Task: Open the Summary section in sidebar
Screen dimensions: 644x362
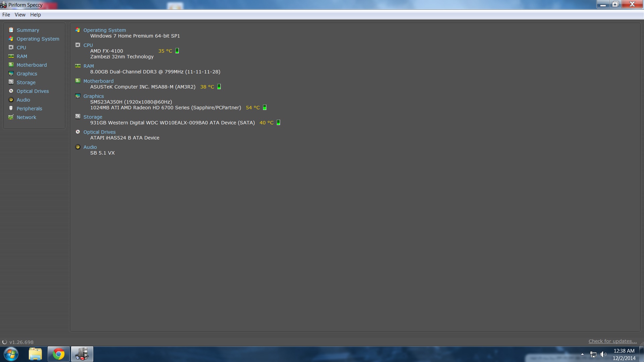Action: click(28, 30)
